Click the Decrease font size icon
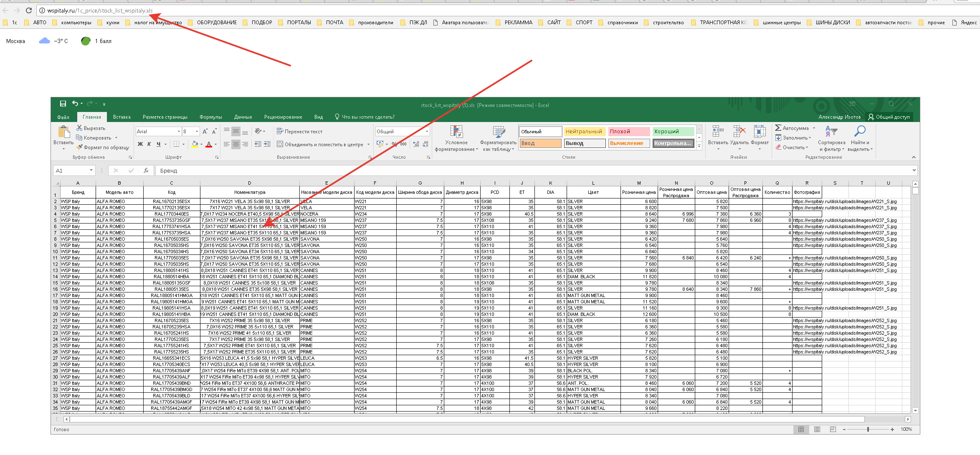This screenshot has height=455, width=980. coord(214,132)
